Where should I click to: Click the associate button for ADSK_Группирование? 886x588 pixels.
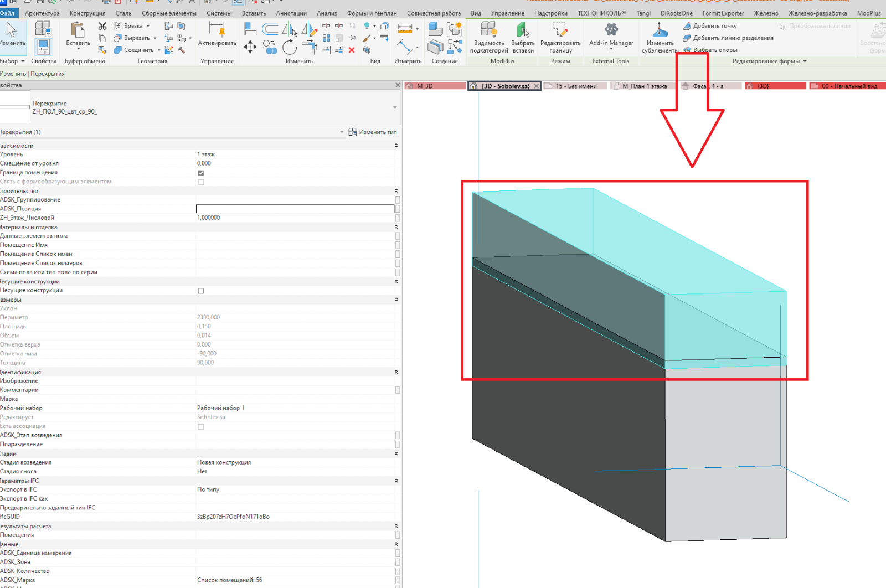[398, 200]
